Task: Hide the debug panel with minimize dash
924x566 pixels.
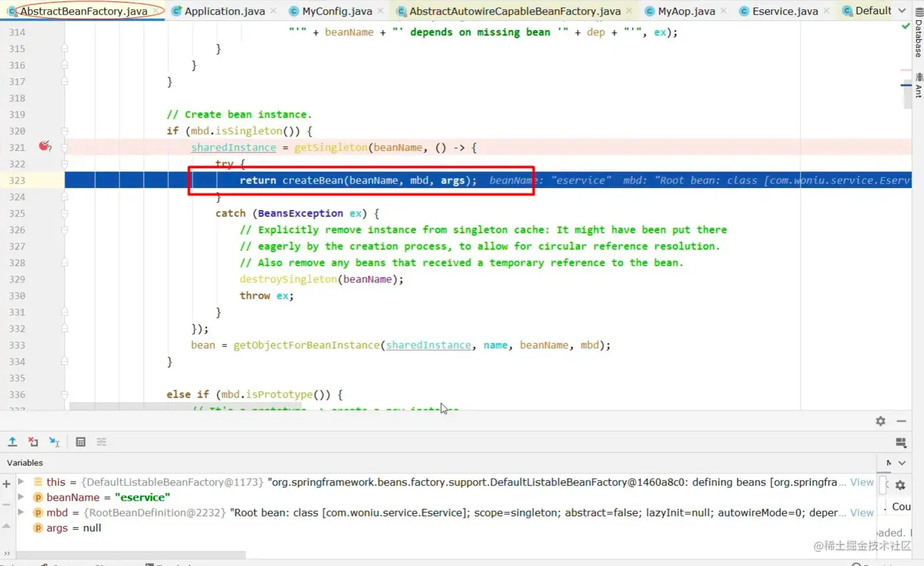Action: pyautogui.click(x=901, y=421)
